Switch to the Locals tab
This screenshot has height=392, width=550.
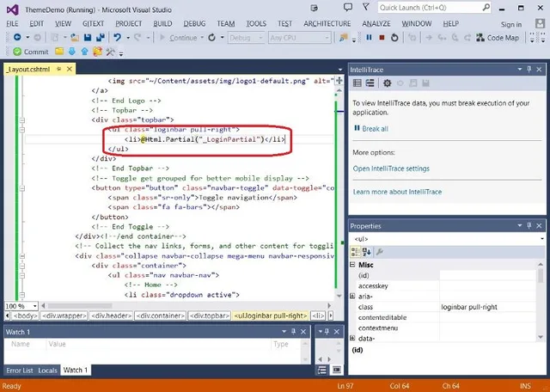point(47,371)
